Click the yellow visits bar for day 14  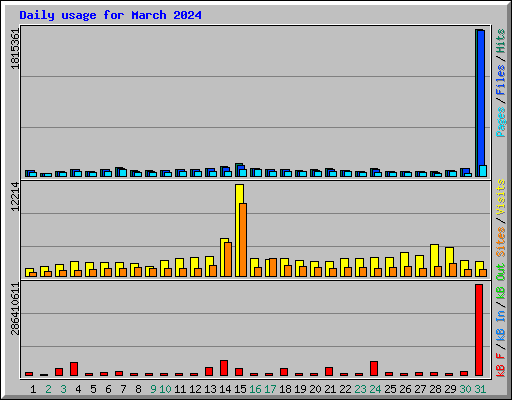pos(223,257)
